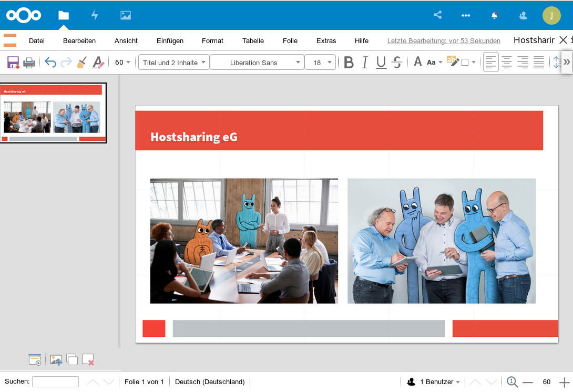This screenshot has width=573, height=392.
Task: Click the share icon in header
Action: pos(437,15)
